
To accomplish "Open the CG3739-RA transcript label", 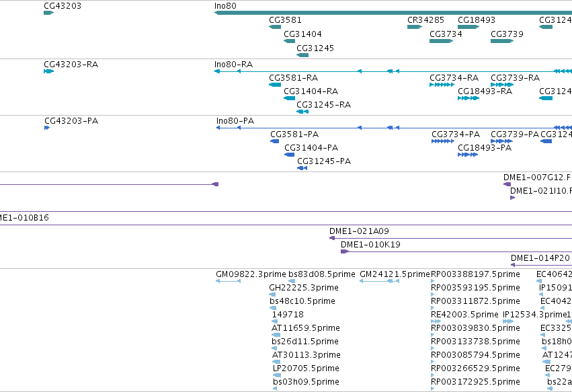I will [x=515, y=78].
